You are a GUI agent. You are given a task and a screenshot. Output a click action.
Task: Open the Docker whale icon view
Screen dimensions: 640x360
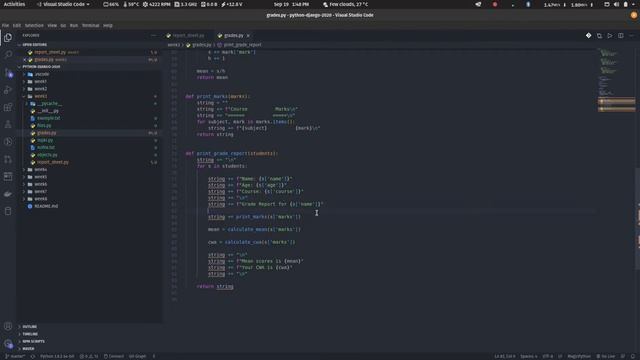[8, 194]
